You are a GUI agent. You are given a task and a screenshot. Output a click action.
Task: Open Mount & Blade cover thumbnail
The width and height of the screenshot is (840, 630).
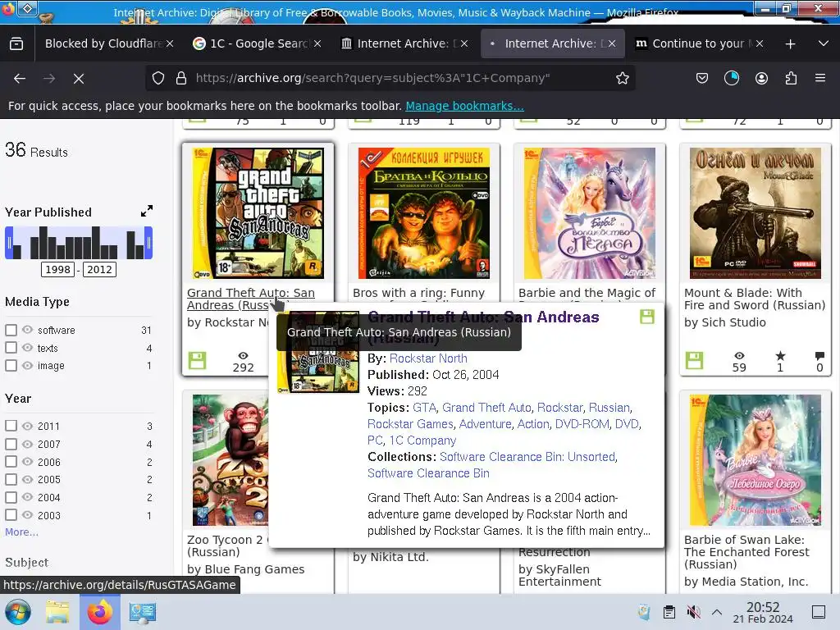[756, 213]
